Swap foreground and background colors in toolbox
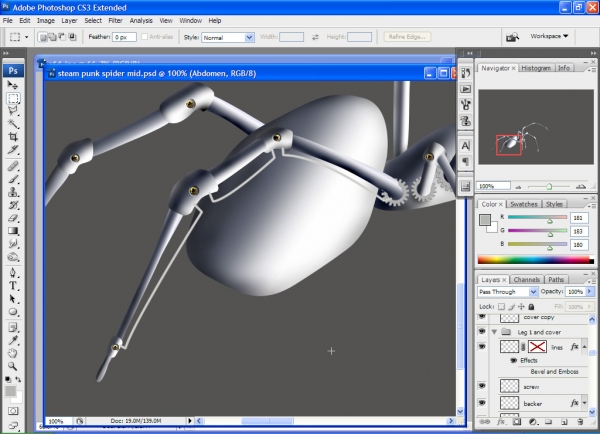This screenshot has height=434, width=600. click(x=18, y=379)
